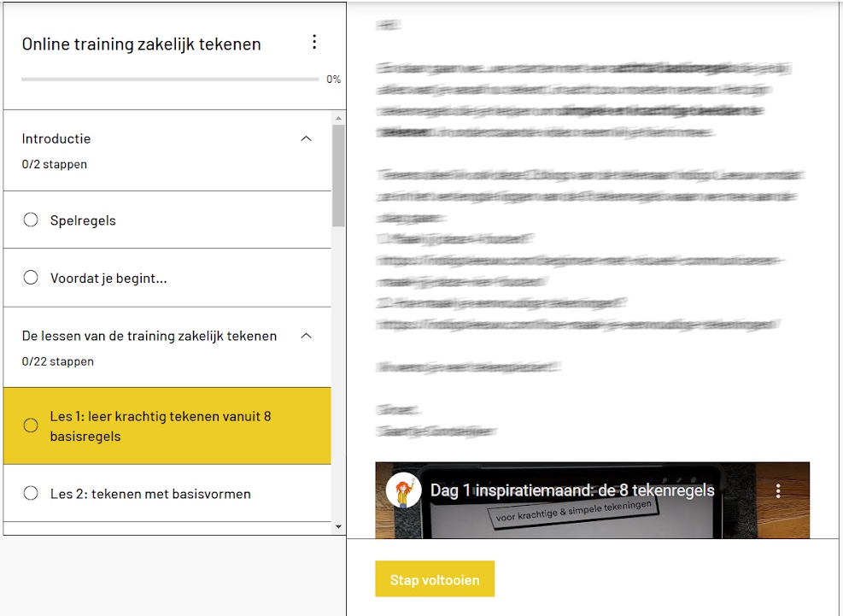
Task: Click the video title 'Dag 1 inspiratiemaand: de 8 tekenregels'
Action: (573, 490)
